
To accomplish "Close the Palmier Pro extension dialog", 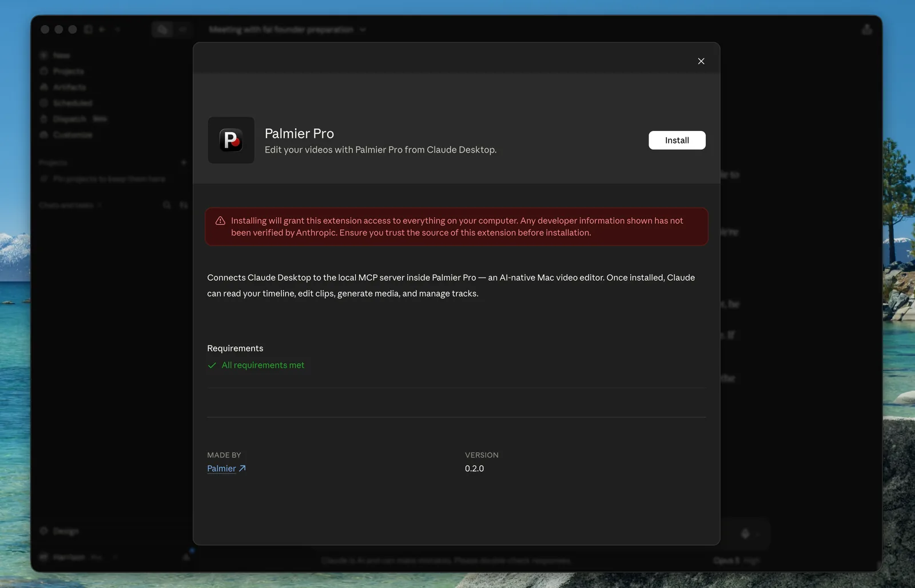I will 701,61.
